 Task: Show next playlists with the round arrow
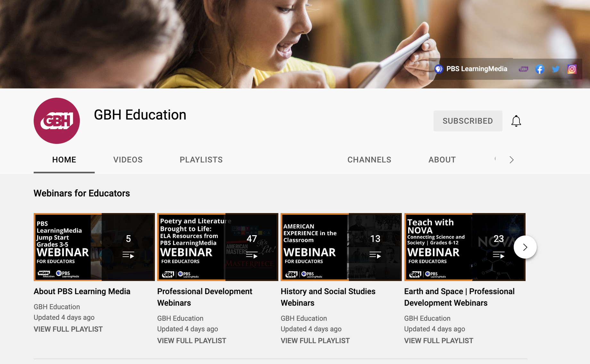[x=525, y=247]
